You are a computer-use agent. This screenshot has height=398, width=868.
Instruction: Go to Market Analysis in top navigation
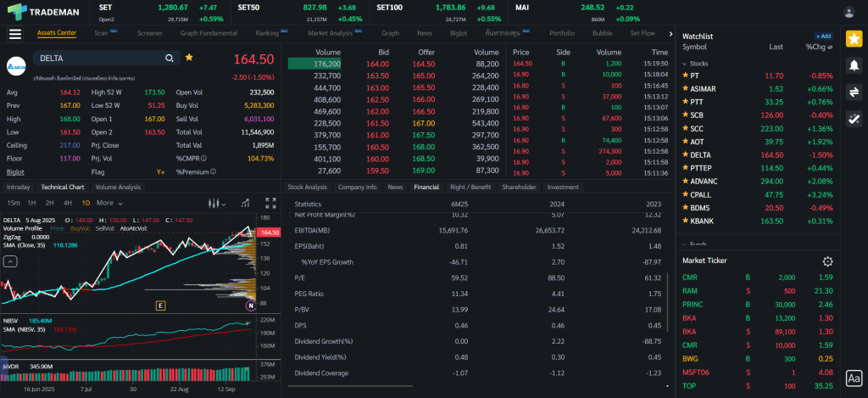coord(330,33)
